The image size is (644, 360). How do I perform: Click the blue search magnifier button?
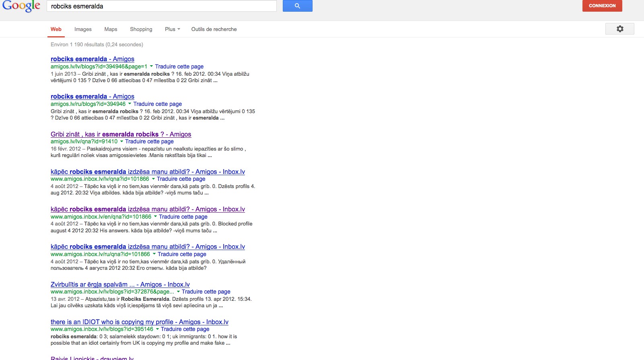(x=297, y=6)
